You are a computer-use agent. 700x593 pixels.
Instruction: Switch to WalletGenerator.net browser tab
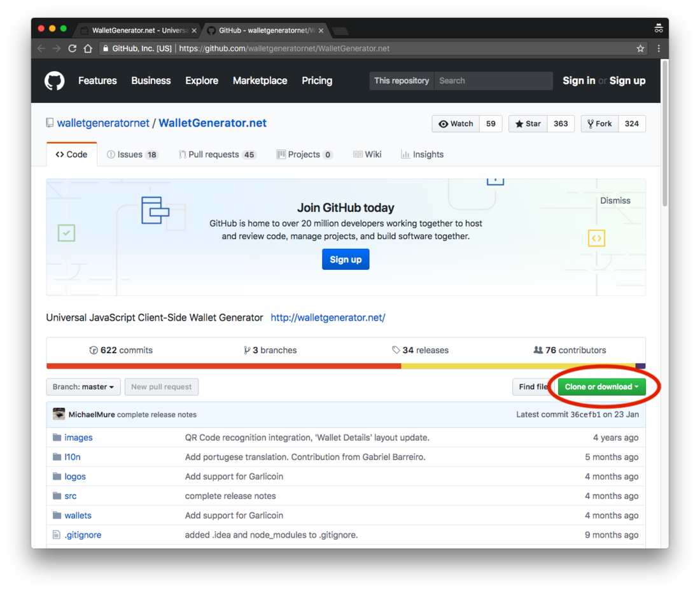click(x=139, y=31)
